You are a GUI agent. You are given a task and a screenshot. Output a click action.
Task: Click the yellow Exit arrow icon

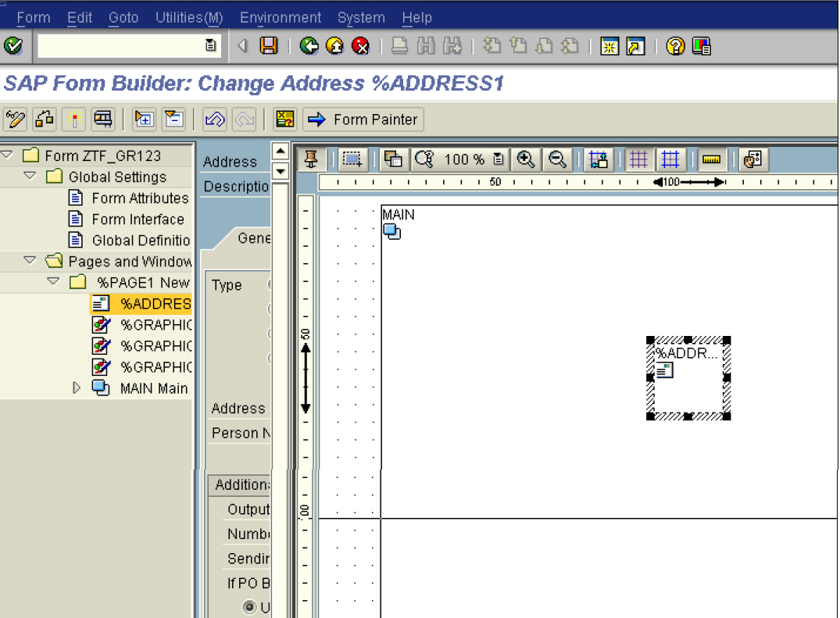[x=334, y=46]
